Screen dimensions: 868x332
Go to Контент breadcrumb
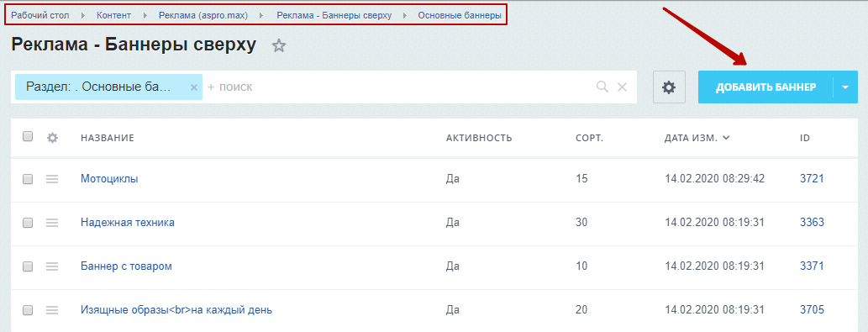pyautogui.click(x=114, y=15)
